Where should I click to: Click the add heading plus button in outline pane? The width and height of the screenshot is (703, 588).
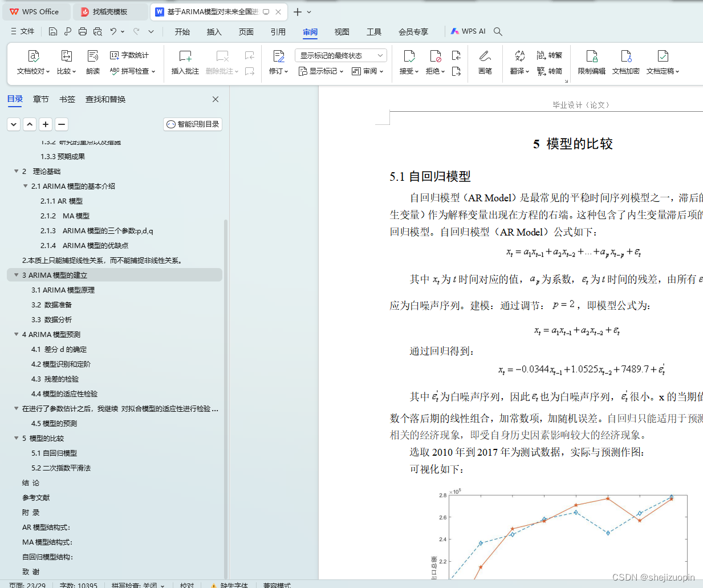coord(46,124)
